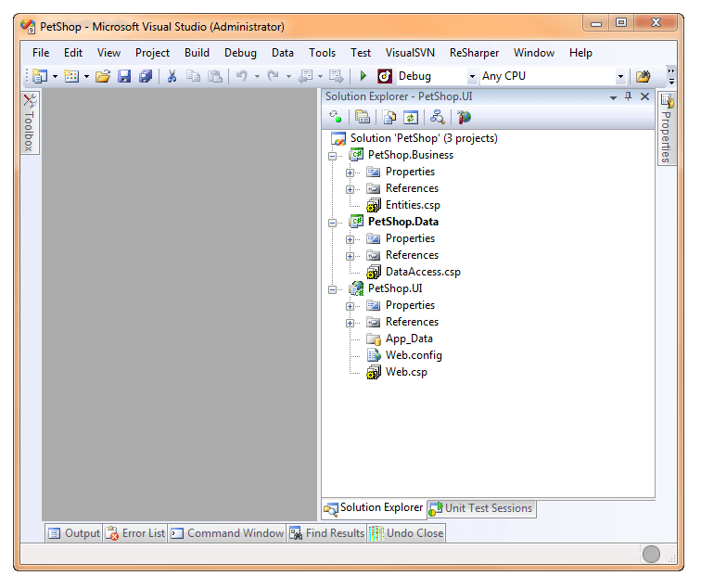The height and width of the screenshot is (588, 701).
Task: Click the Cut scissors icon
Action: (x=172, y=76)
